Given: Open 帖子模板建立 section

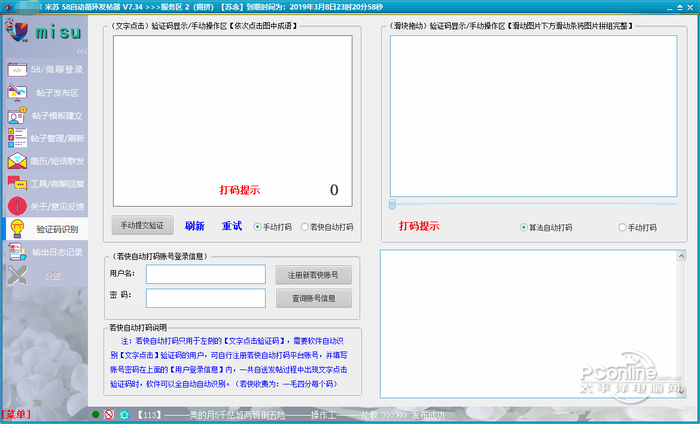Looking at the screenshot, I should pos(57,116).
